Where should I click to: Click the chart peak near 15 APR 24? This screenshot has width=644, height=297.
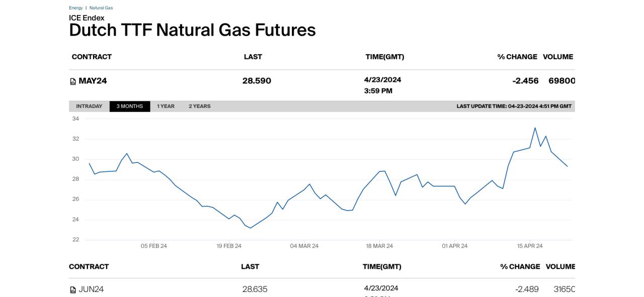(x=535, y=128)
